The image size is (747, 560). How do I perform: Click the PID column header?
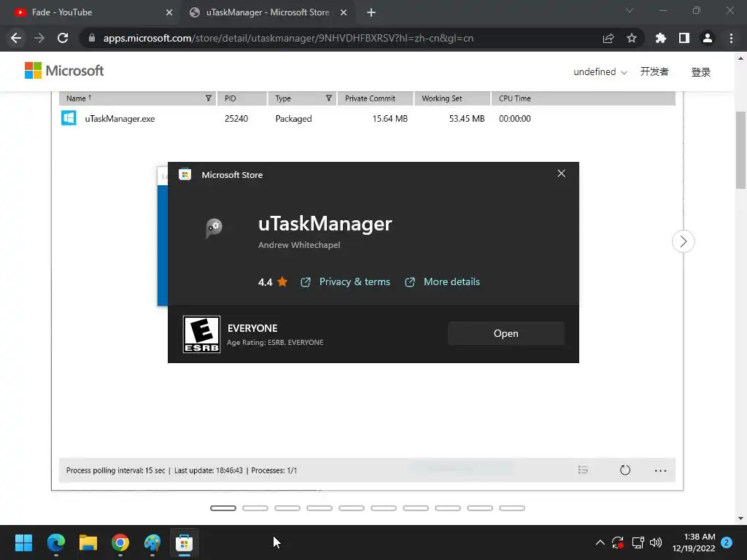[242, 98]
